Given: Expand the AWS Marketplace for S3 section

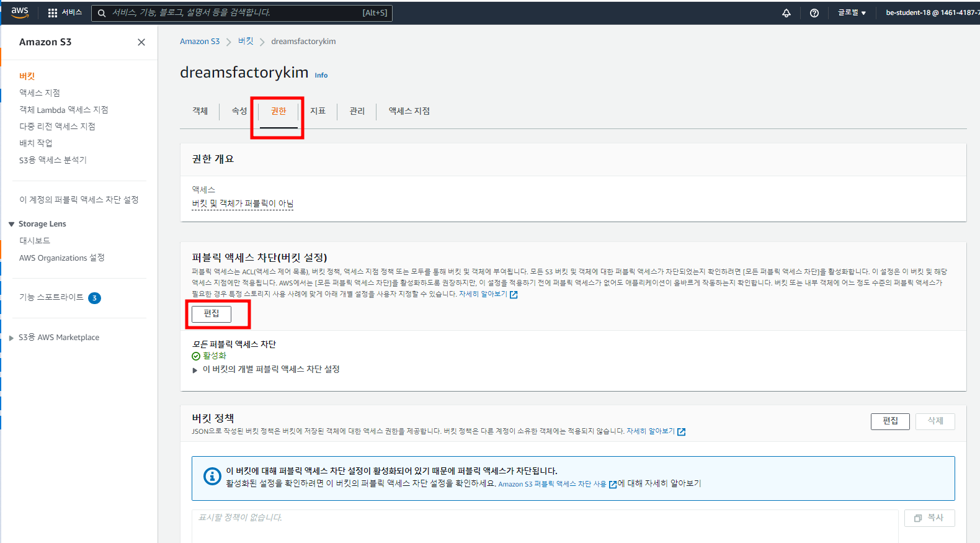Looking at the screenshot, I should (x=11, y=338).
